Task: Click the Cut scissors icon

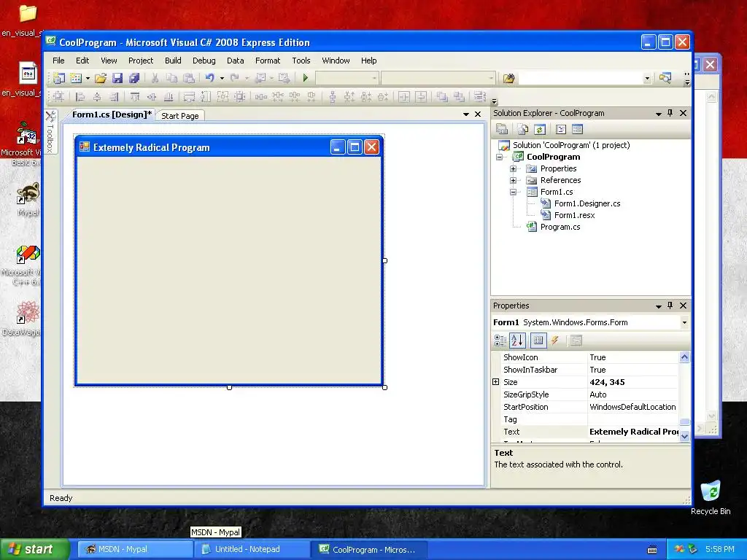Action: [x=155, y=78]
